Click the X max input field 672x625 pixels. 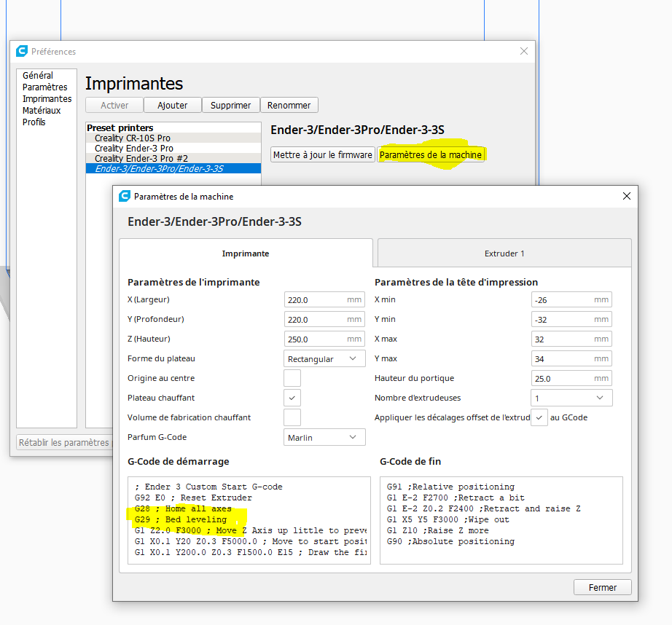pyautogui.click(x=571, y=339)
